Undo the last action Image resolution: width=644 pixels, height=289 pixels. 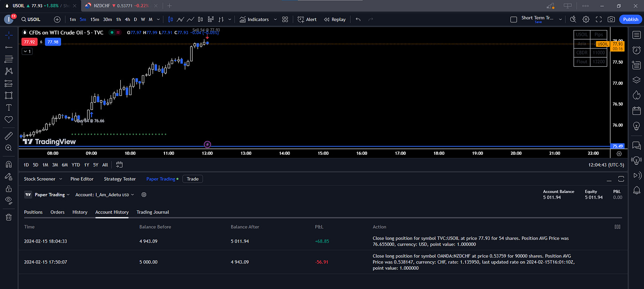[358, 19]
